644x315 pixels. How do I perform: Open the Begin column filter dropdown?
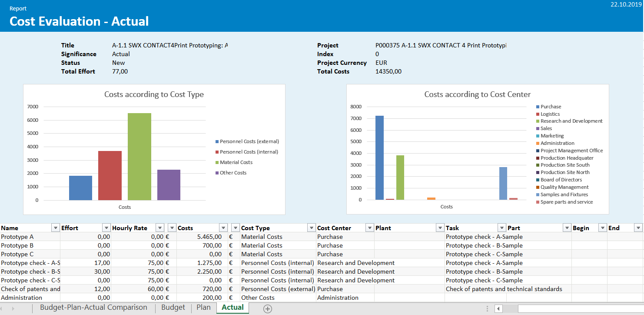(602, 228)
